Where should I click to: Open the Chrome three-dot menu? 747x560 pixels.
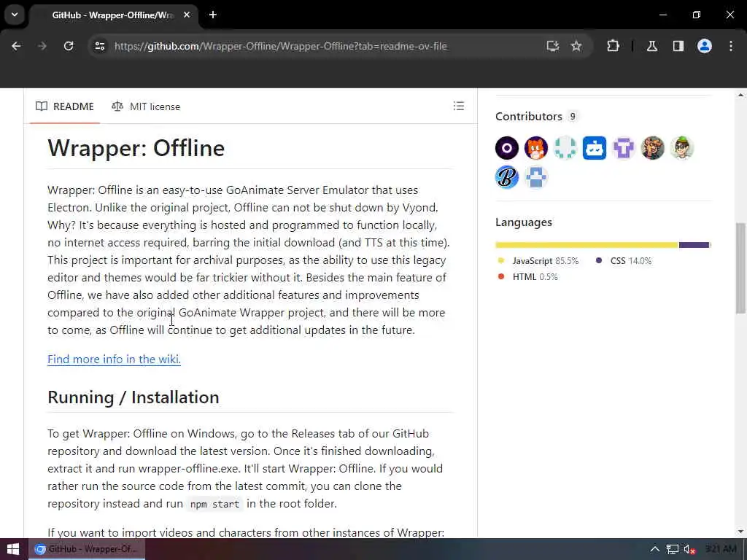pos(731,46)
